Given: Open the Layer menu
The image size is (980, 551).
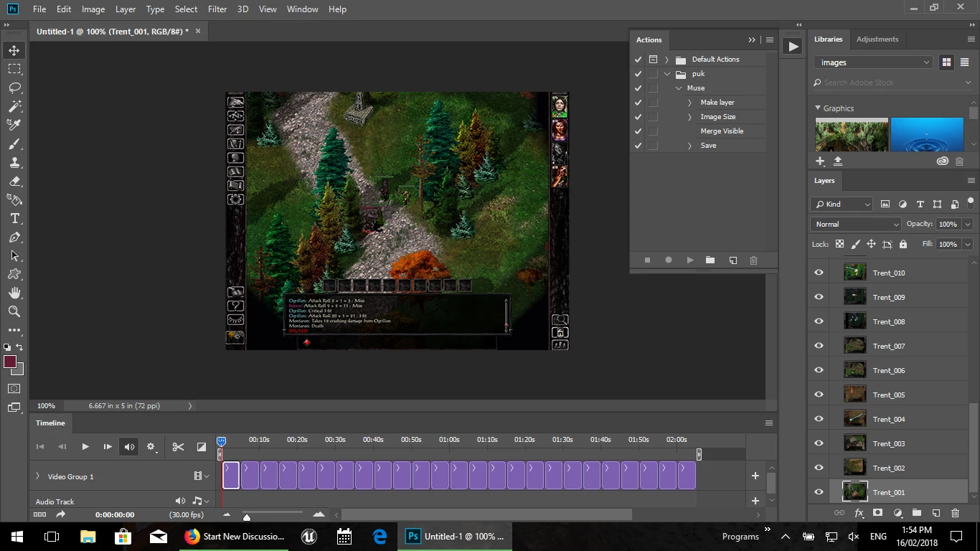Looking at the screenshot, I should point(126,9).
